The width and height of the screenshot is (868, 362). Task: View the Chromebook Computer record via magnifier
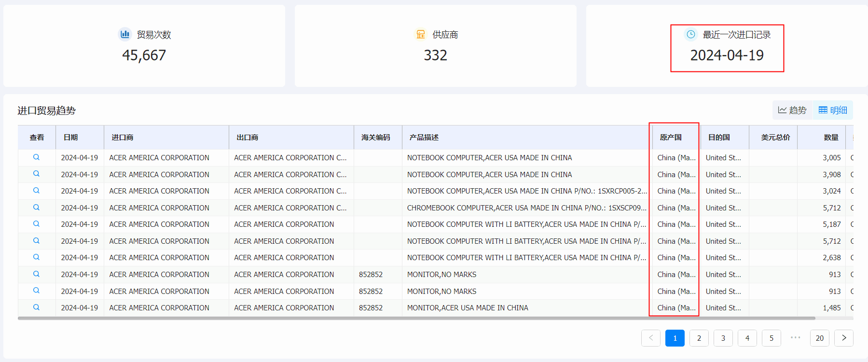(36, 208)
